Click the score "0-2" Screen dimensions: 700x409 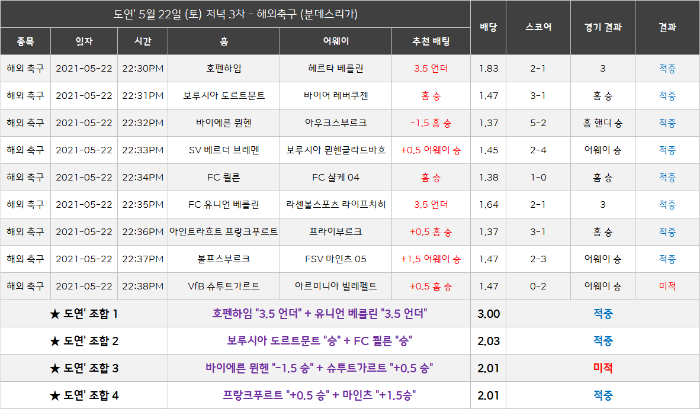point(538,287)
